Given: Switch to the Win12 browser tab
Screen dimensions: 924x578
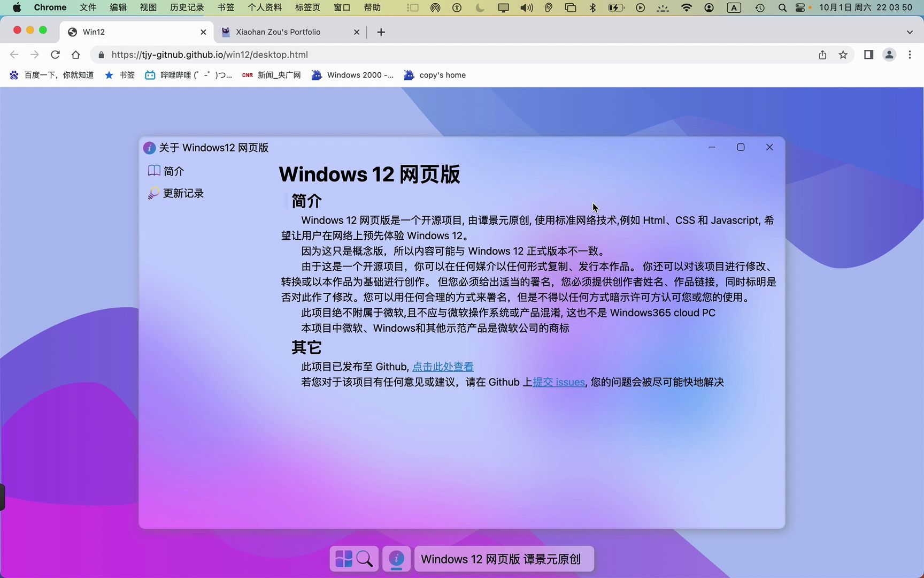Looking at the screenshot, I should (137, 32).
